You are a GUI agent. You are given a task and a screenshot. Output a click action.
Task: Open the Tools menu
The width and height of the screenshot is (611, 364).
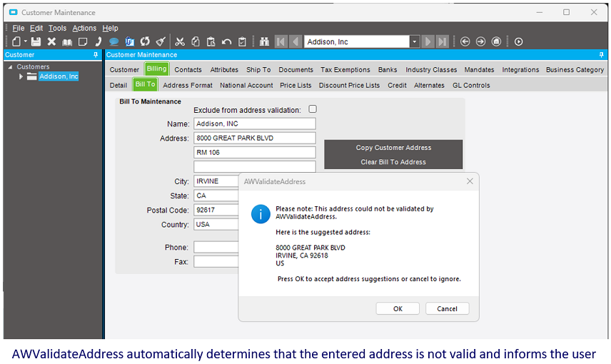click(57, 28)
